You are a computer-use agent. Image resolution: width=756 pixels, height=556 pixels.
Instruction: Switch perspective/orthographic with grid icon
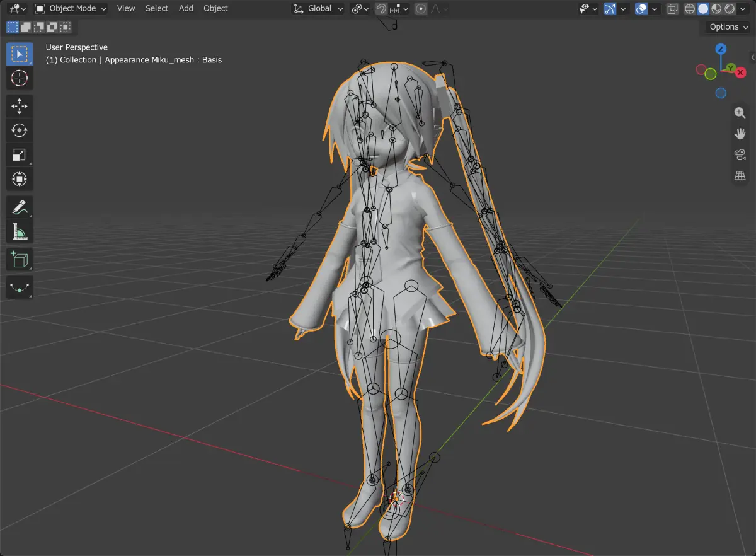(x=740, y=176)
